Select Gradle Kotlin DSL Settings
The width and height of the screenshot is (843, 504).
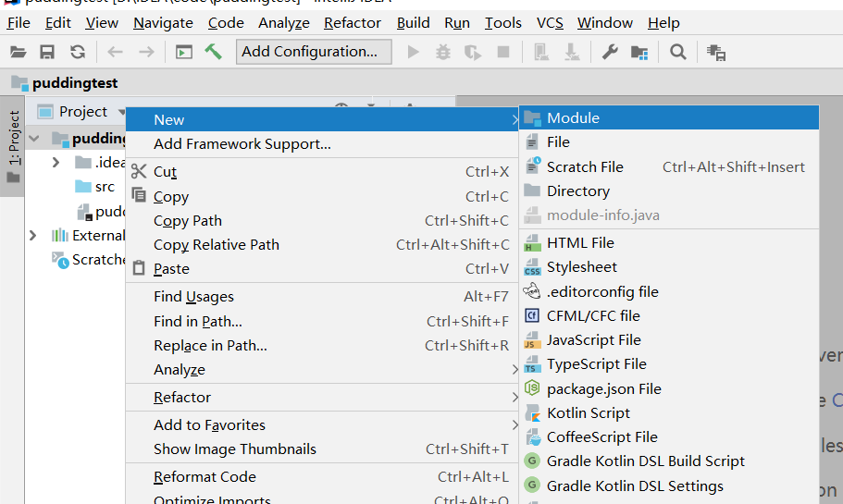click(669, 486)
